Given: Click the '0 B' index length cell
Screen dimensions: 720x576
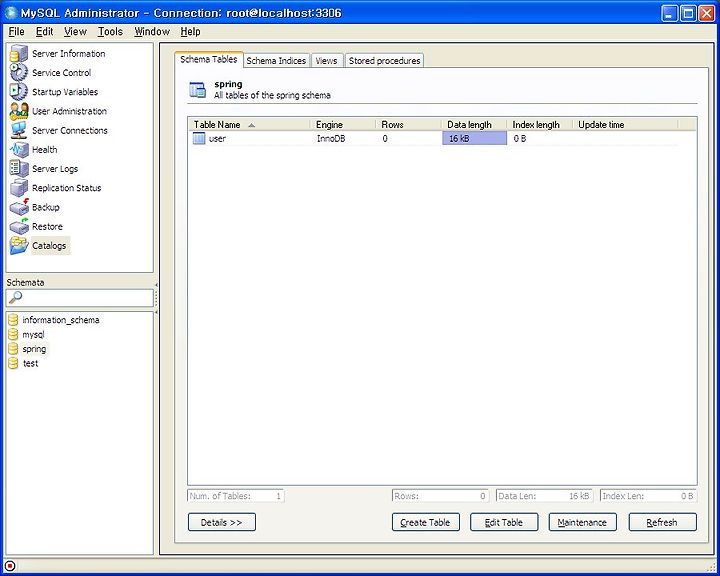Looking at the screenshot, I should [x=520, y=138].
